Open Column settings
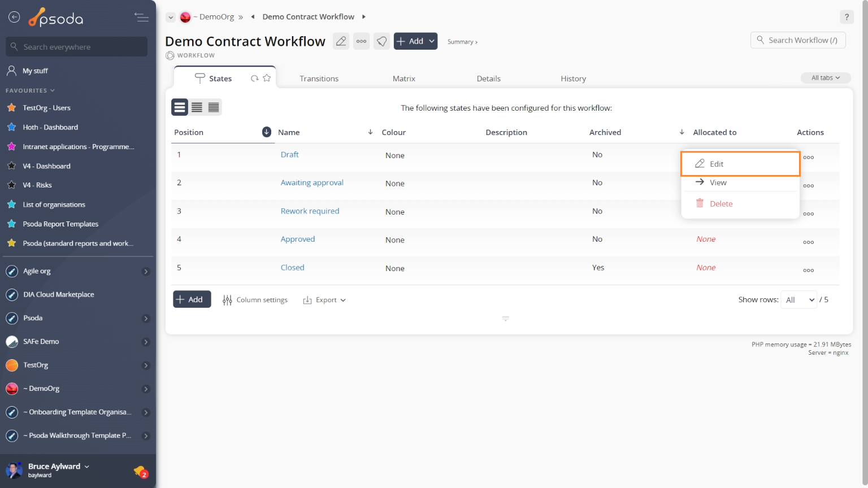The height and width of the screenshot is (488, 868). [255, 300]
